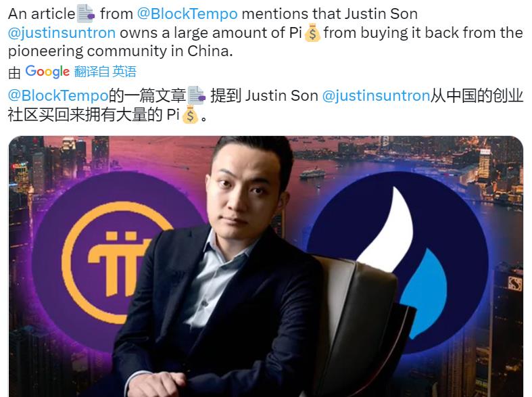
Task: Click the cruise ship in harbor background
Action: 312,173
